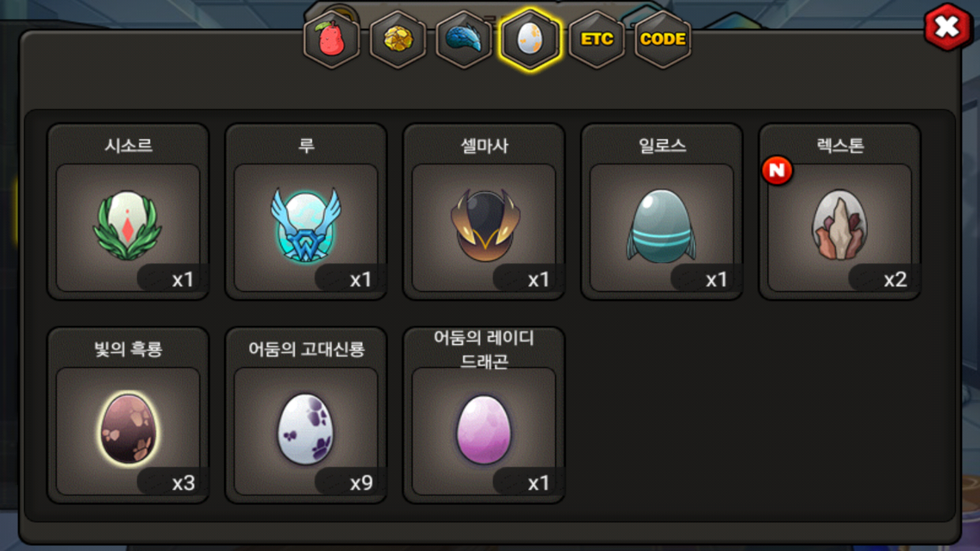Tap the 렉스톤 rocky egg
This screenshot has height=551, width=980.
tap(840, 226)
